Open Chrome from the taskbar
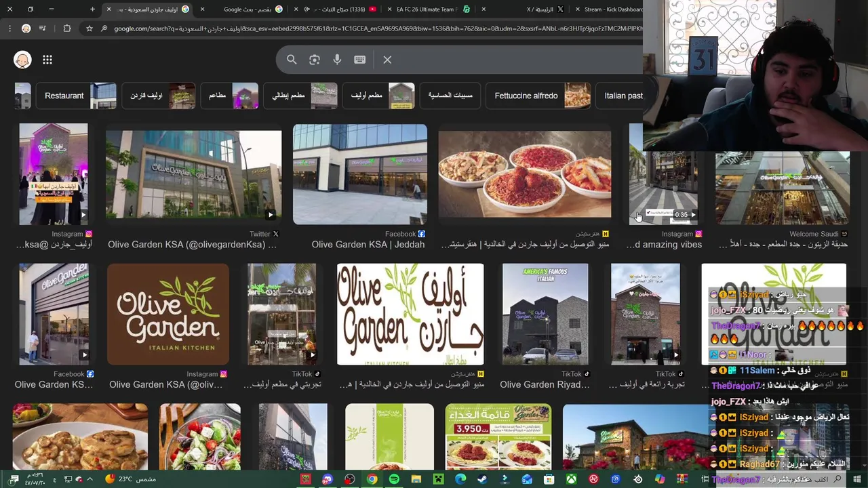 [x=372, y=479]
